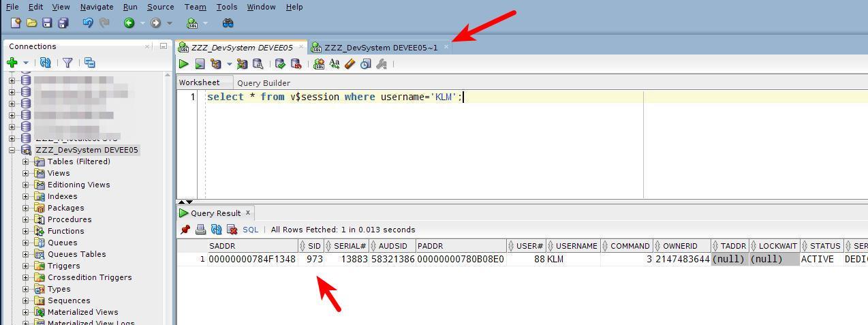Viewport: 868px width, 325px height.
Task: Click the Redo icon
Action: coord(104,23)
